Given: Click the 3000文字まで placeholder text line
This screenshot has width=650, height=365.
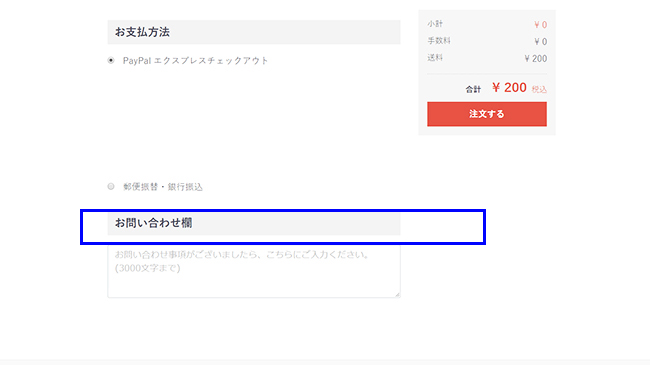Looking at the screenshot, I should click(148, 268).
